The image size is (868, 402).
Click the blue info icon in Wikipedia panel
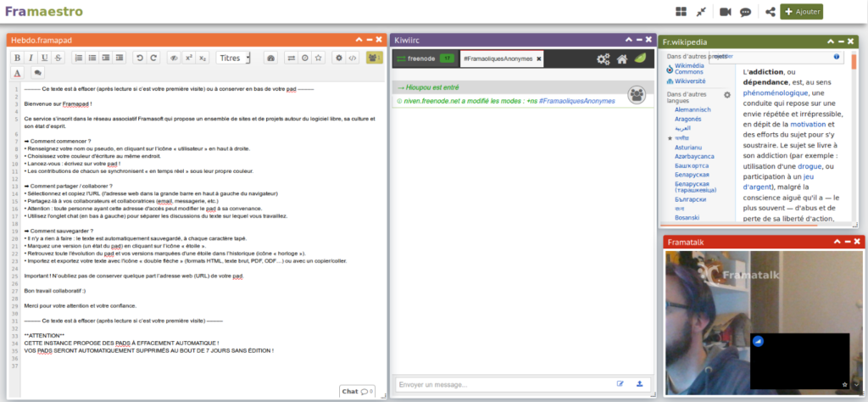tap(836, 57)
